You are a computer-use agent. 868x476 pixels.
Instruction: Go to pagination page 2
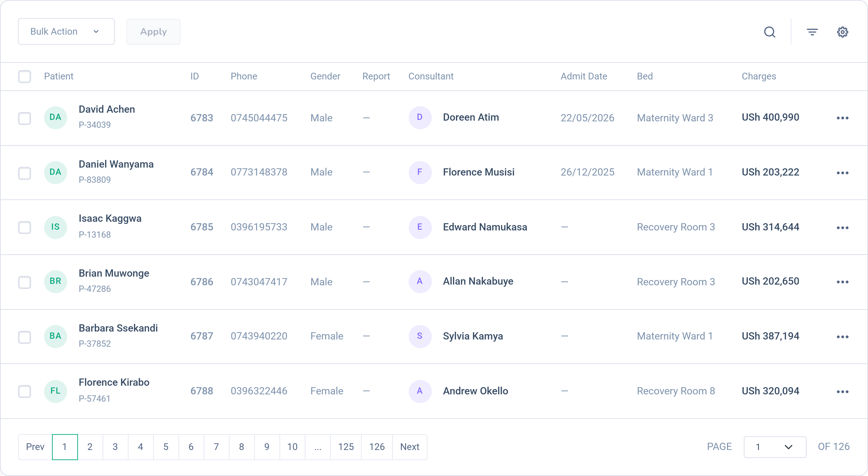(x=90, y=447)
